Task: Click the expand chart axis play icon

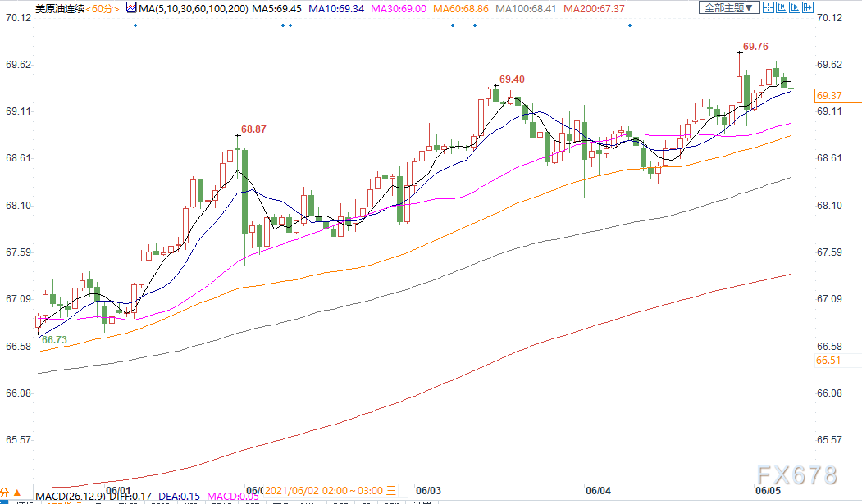Action: click(x=794, y=7)
